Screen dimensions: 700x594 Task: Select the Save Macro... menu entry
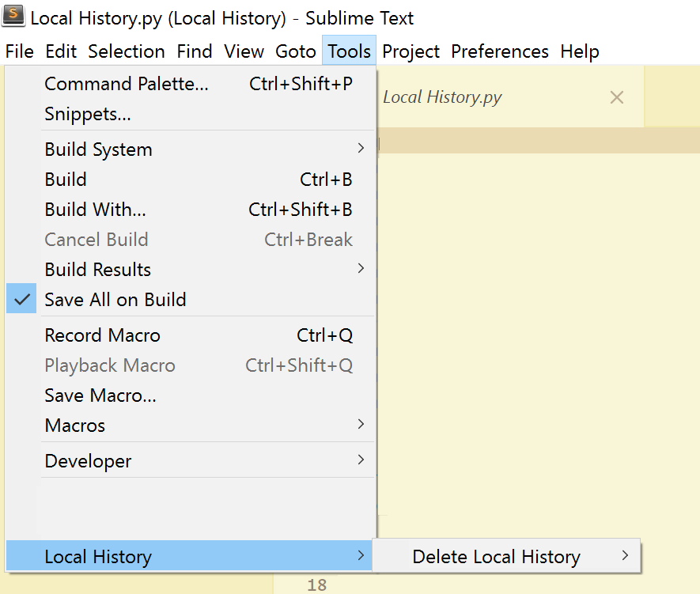190,395
